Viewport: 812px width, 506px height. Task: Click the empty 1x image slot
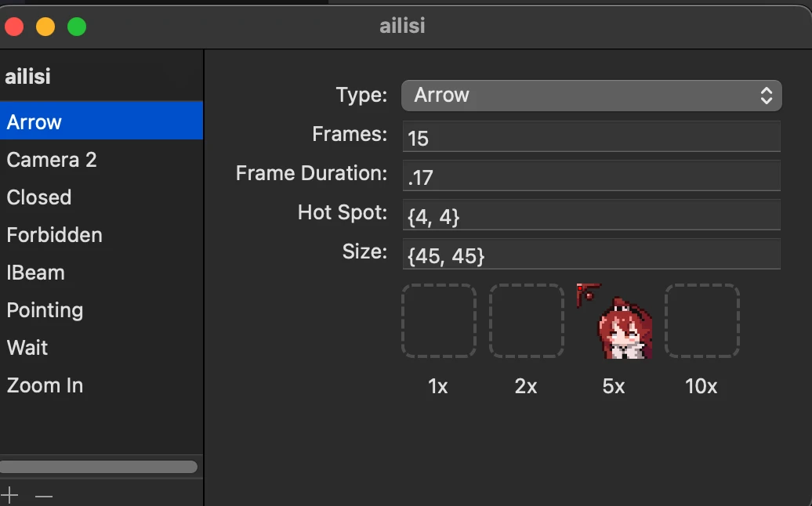pos(439,321)
